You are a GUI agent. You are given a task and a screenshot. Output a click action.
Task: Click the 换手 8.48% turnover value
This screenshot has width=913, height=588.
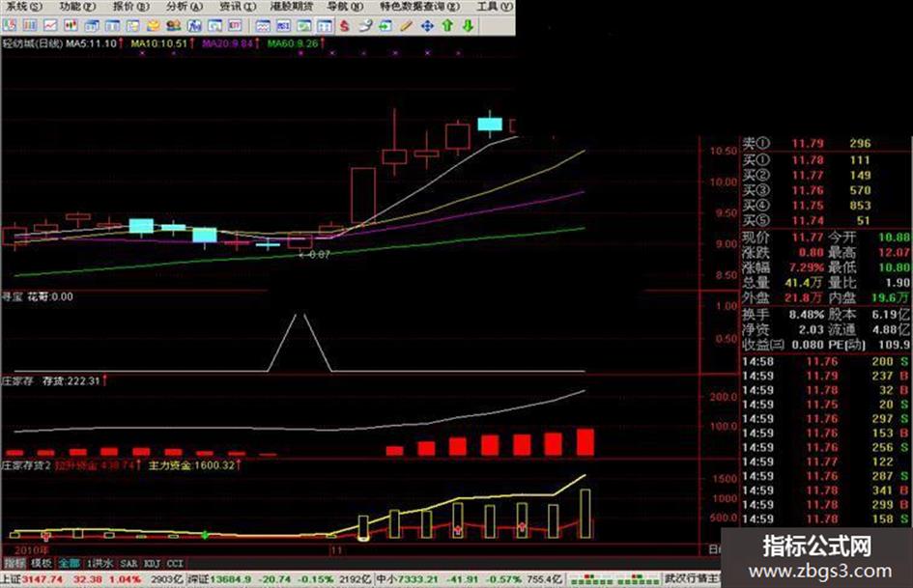[807, 314]
